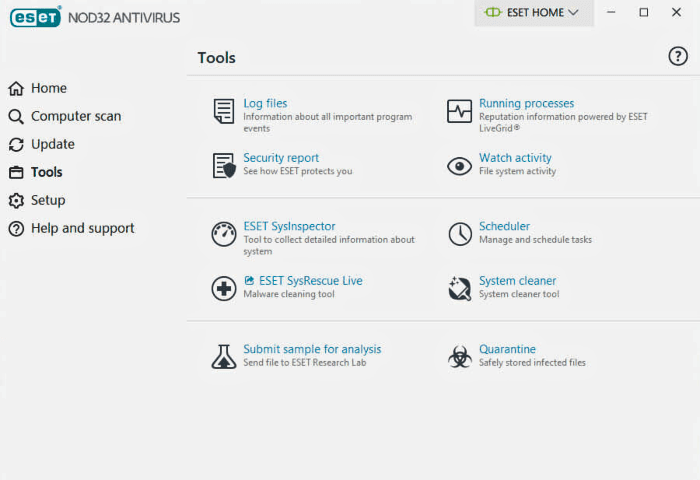Click the Quarantine biohazard icon
The height and width of the screenshot is (480, 700).
460,357
